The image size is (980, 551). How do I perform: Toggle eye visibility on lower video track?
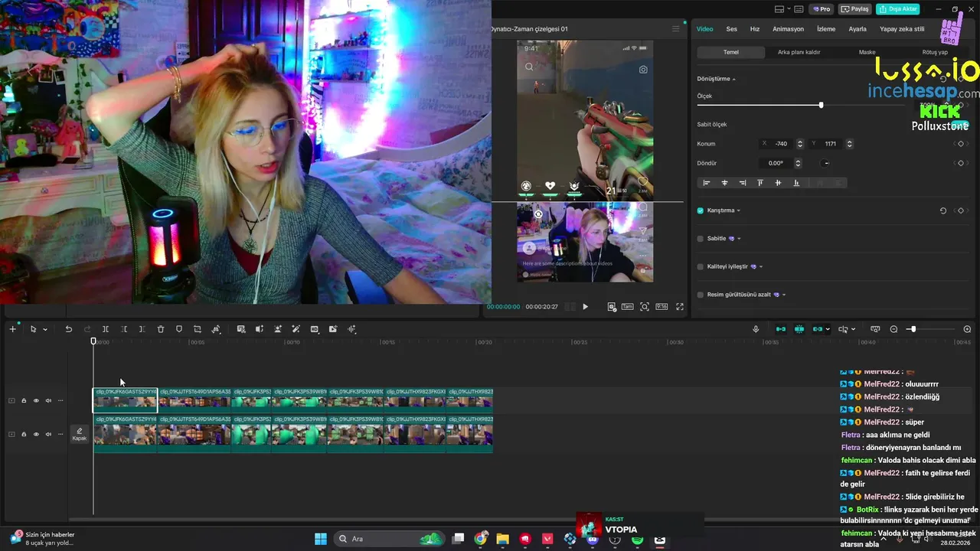coord(36,434)
